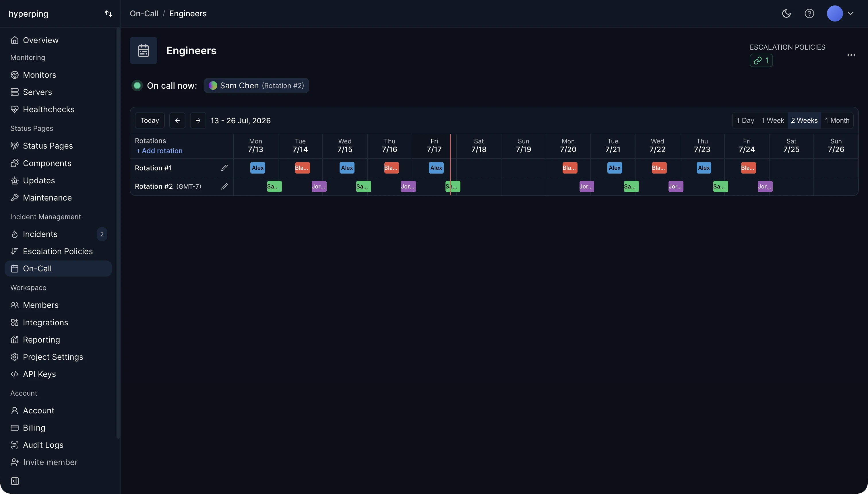Click Invite member in the sidebar

44,462
